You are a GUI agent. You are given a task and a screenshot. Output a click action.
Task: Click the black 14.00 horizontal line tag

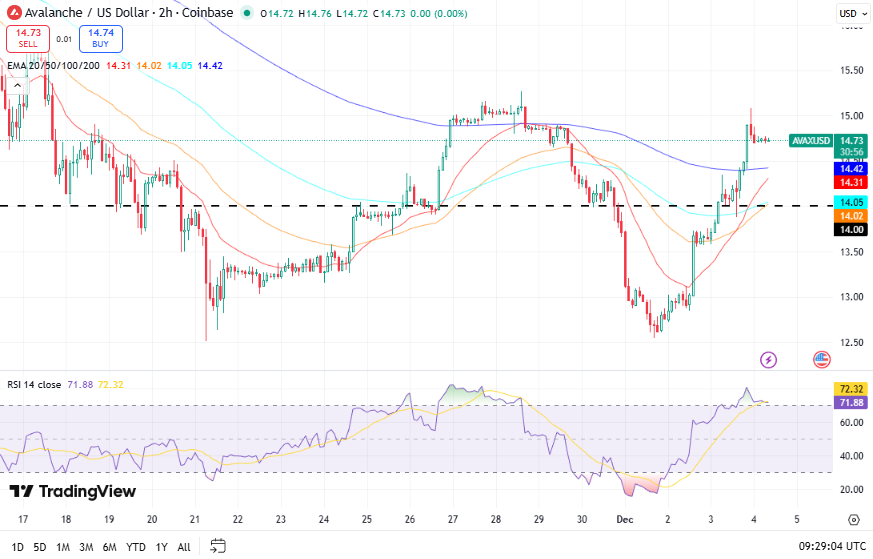851,229
